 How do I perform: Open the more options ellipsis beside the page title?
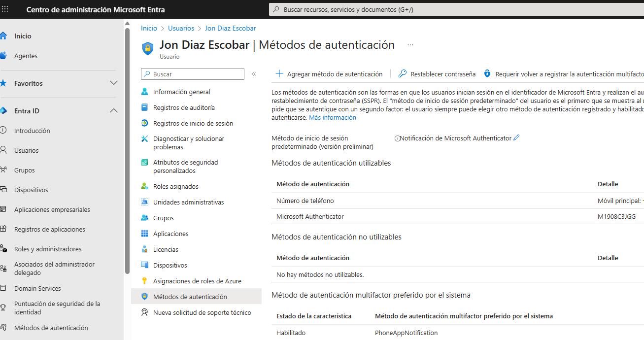(x=410, y=45)
